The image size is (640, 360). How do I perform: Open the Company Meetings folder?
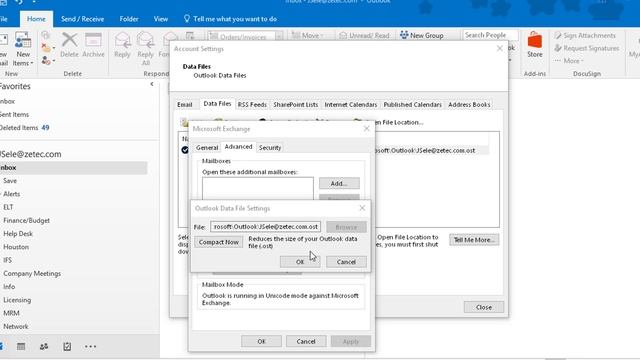pos(32,273)
